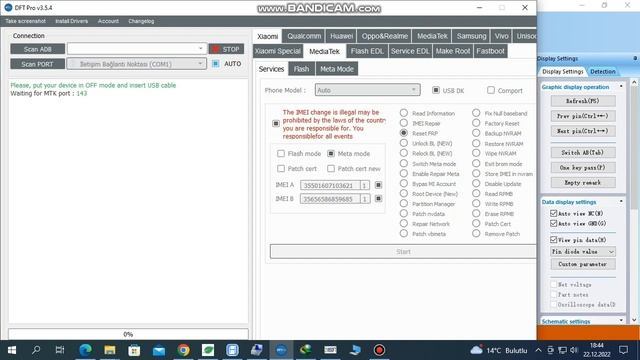Viewport: 640px width, 360px height.
Task: Click the IMEI B number field
Action: click(330, 199)
